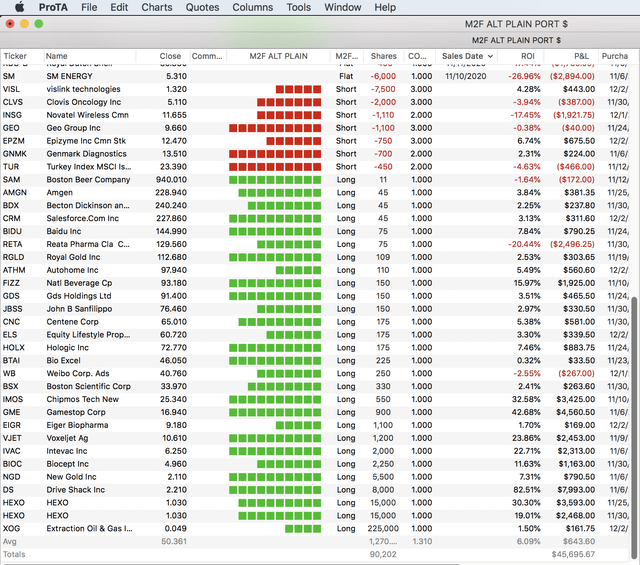Image resolution: width=640 pixels, height=565 pixels.
Task: Open the Charts menu
Action: (x=157, y=7)
